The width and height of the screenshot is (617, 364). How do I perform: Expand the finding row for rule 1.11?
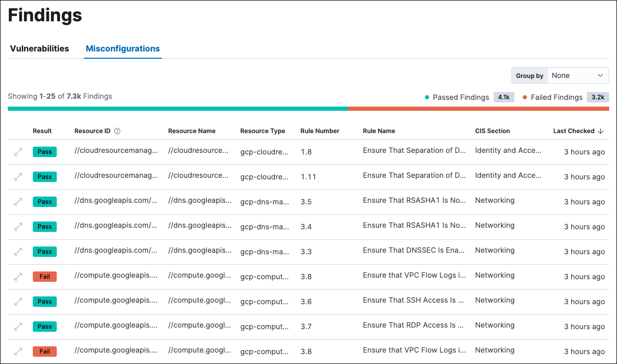click(x=18, y=177)
